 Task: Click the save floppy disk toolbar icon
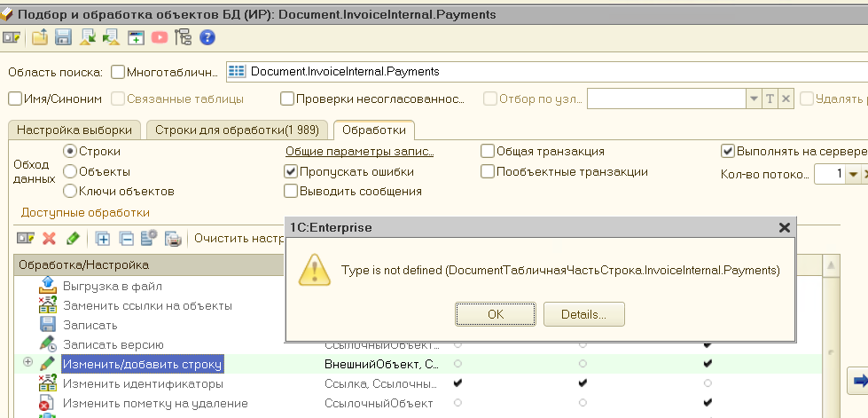pyautogui.click(x=64, y=37)
